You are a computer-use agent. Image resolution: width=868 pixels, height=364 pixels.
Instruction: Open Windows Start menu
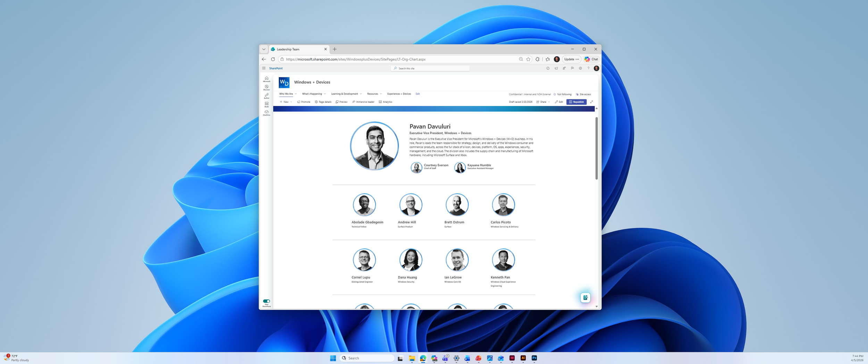(x=333, y=358)
